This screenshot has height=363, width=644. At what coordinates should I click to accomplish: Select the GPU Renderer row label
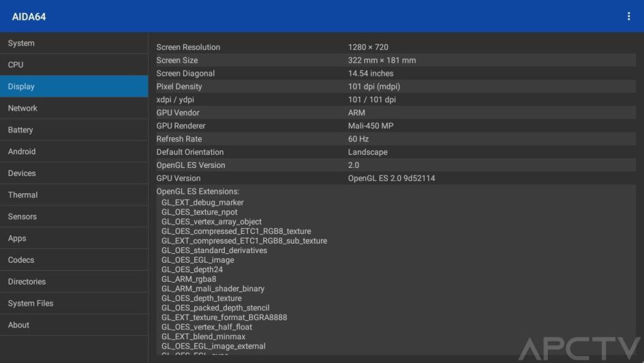[x=181, y=126]
